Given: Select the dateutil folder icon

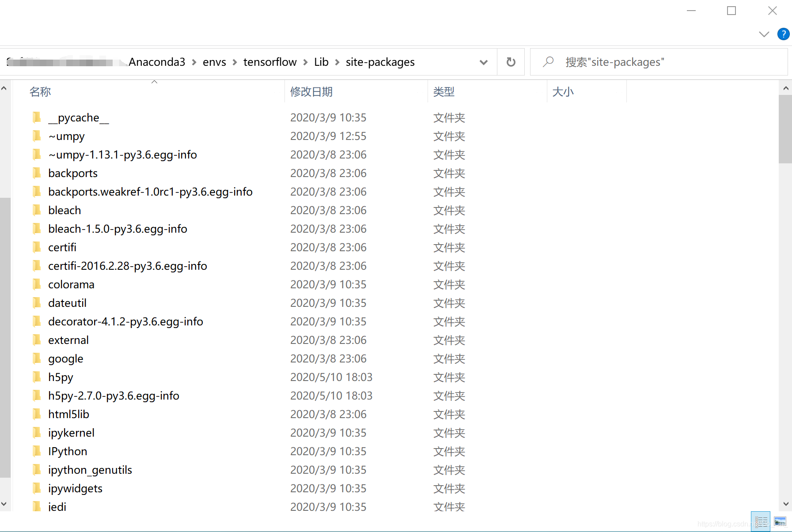Looking at the screenshot, I should pyautogui.click(x=37, y=303).
